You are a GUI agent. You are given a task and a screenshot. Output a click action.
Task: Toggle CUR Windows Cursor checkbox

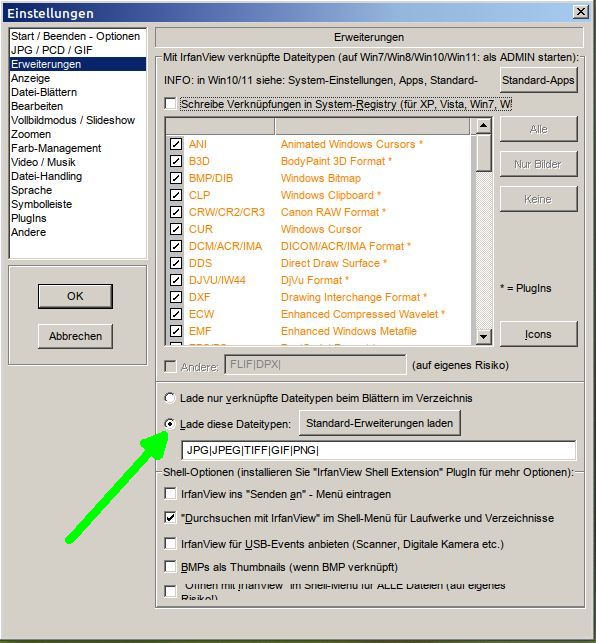(x=176, y=229)
